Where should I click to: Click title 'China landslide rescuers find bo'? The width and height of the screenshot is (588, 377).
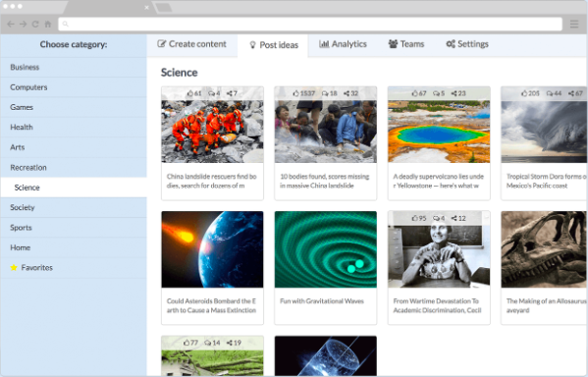coord(211,177)
